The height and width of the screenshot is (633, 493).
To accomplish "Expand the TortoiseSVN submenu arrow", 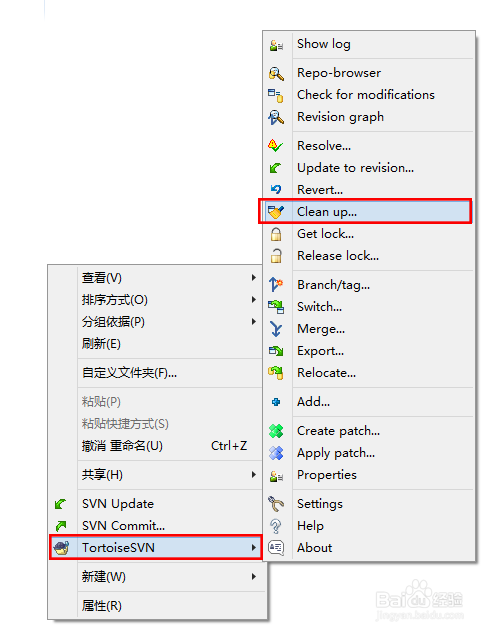I will pos(254,548).
